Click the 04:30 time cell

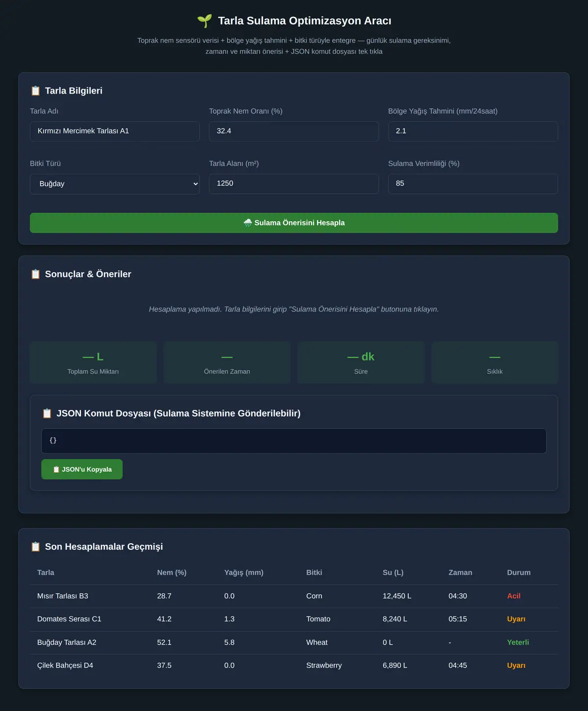click(x=458, y=596)
